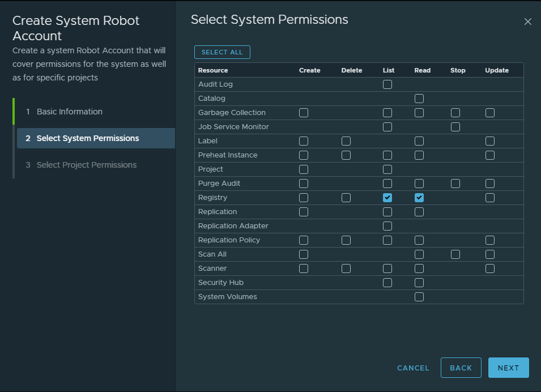Open the Basic Information step
Screen dimensions: 541x392
pyautogui.click(x=70, y=112)
